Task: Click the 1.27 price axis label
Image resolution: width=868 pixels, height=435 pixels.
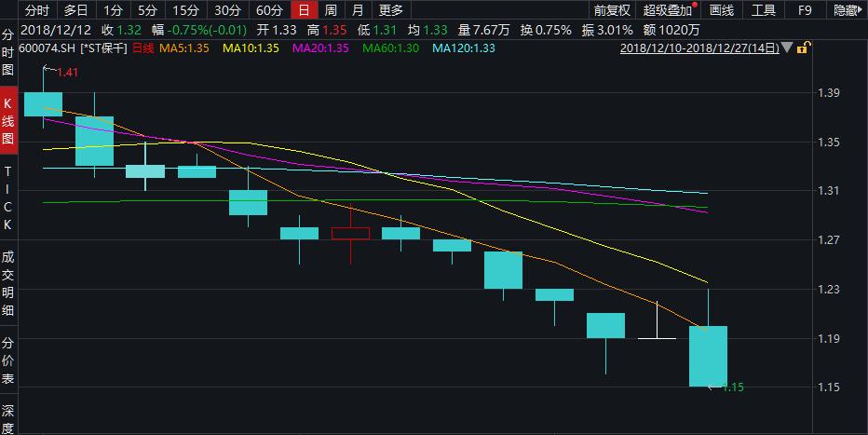Action: pos(829,239)
